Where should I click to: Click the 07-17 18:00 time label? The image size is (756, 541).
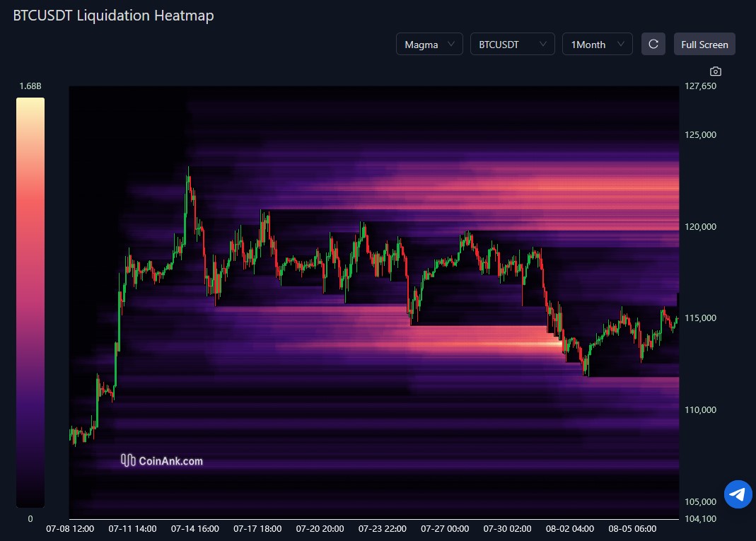pos(257,529)
